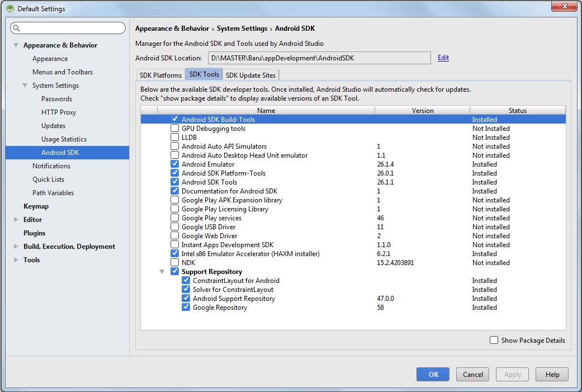The image size is (582, 392).
Task: Click the Android Studio icon in title bar
Action: click(x=10, y=8)
